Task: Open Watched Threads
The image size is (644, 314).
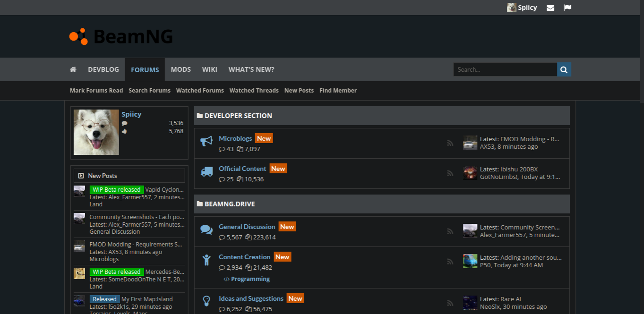Action: point(254,91)
